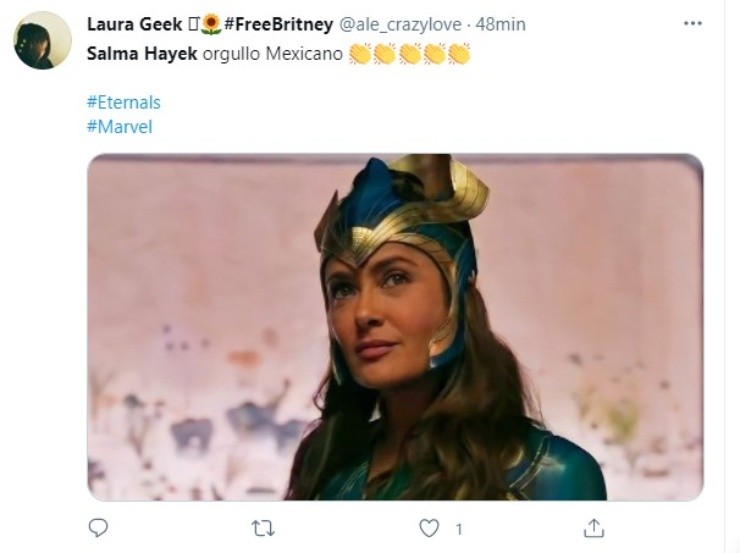Click the bold "Salma Hayek" text
This screenshot has width=740, height=553.
click(141, 53)
